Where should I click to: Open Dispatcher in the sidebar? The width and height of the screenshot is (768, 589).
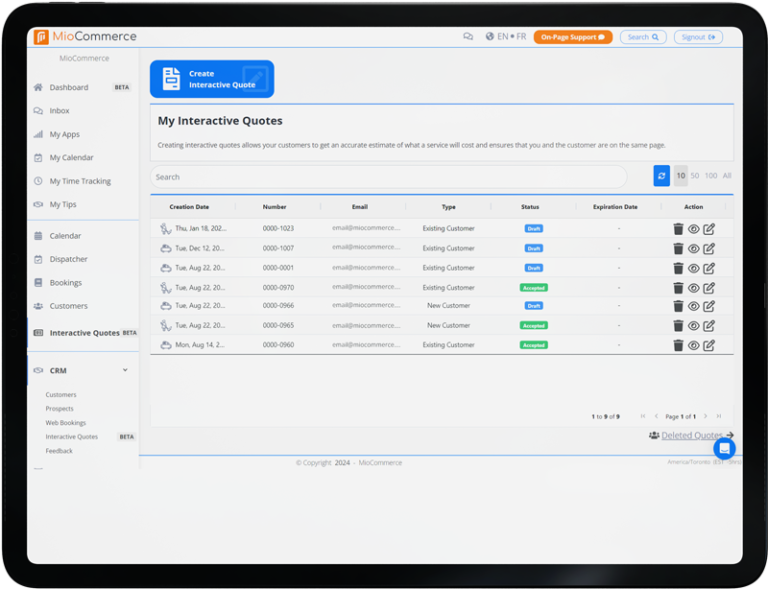pyautogui.click(x=68, y=259)
